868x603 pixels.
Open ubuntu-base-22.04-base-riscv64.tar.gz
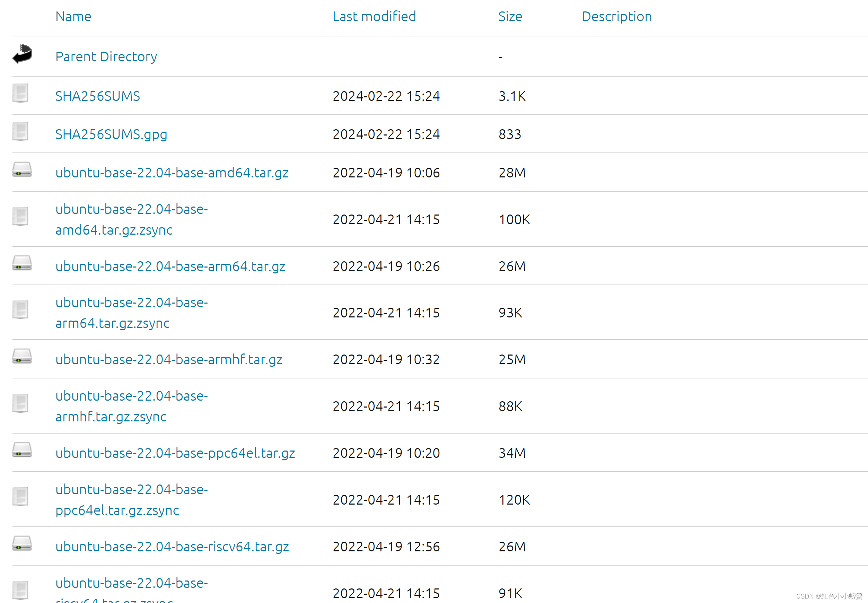(172, 546)
